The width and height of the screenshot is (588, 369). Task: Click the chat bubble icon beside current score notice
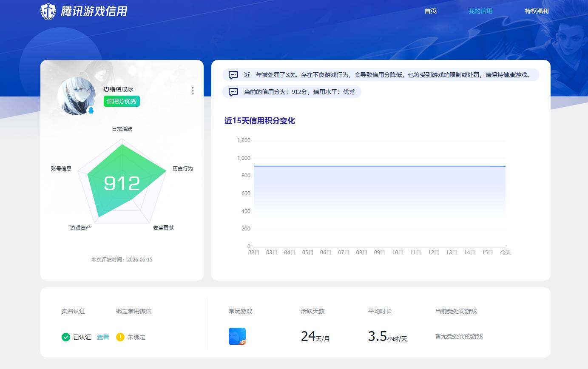[x=233, y=92]
